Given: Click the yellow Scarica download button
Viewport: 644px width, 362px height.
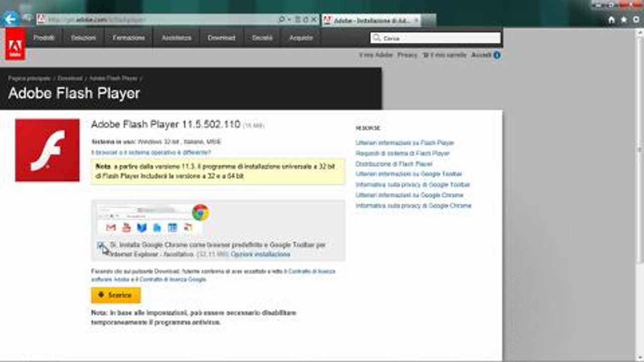Looking at the screenshot, I should pos(116,295).
